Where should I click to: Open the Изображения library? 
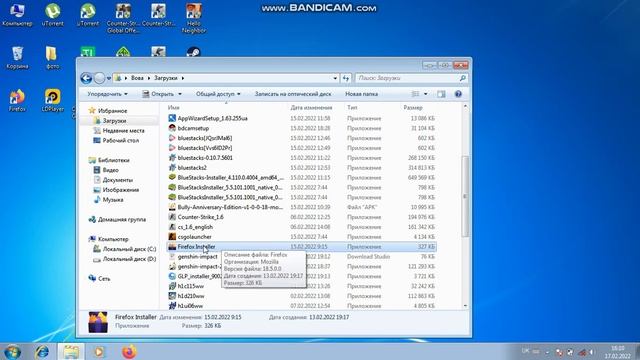[120, 190]
